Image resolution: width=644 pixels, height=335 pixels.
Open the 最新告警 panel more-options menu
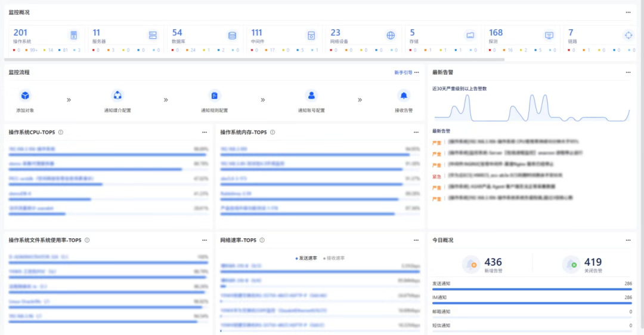pos(628,72)
